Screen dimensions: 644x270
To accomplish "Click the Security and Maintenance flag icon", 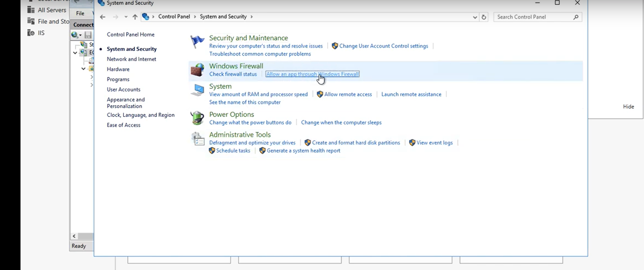I will (x=197, y=42).
